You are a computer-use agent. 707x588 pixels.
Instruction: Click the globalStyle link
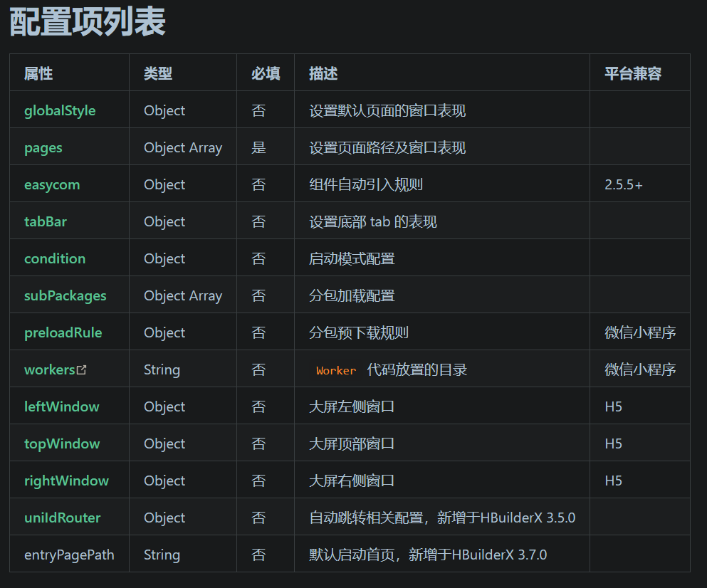pyautogui.click(x=59, y=110)
